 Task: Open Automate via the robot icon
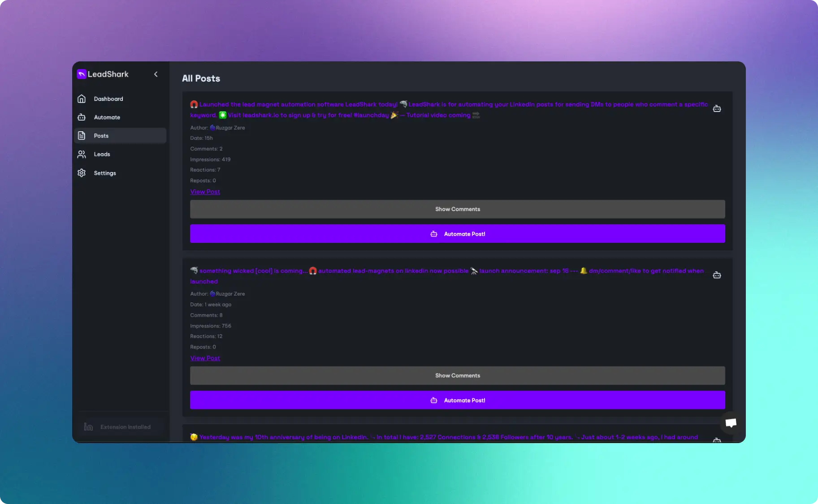pos(82,117)
